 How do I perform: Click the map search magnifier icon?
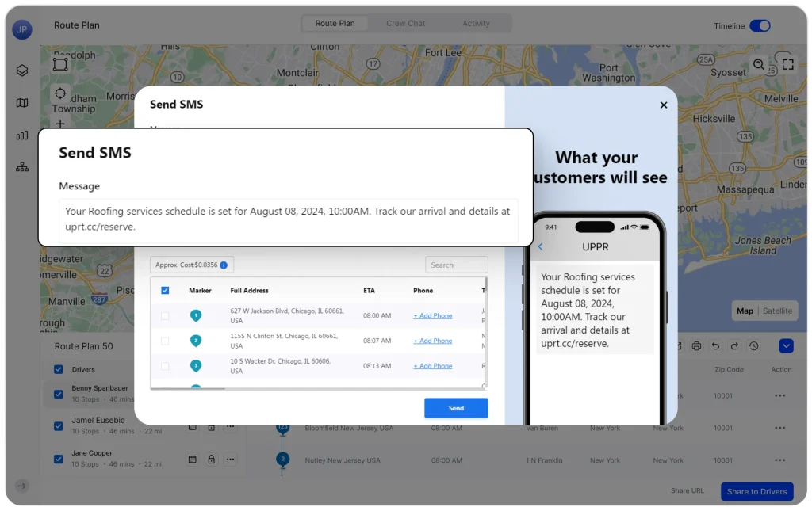pyautogui.click(x=759, y=64)
